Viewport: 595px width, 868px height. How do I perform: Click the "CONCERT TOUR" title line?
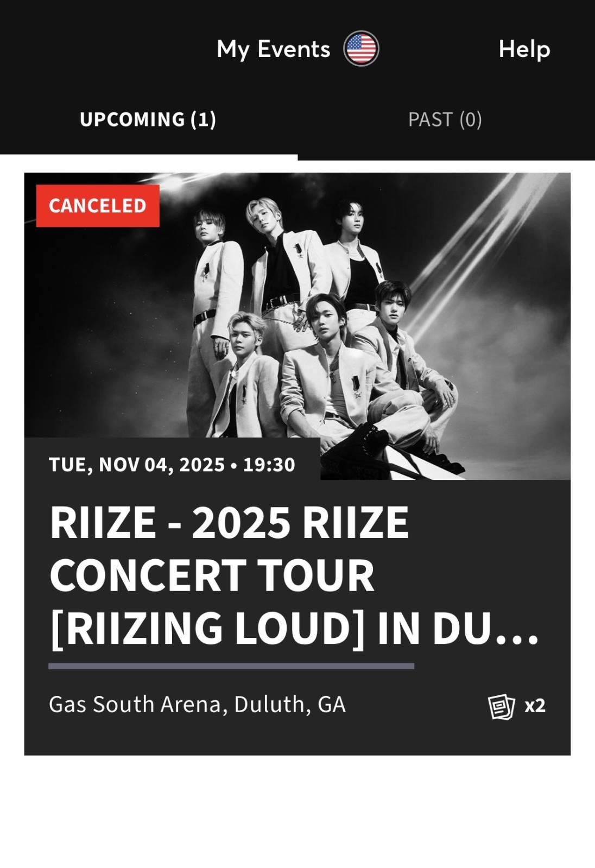212,575
